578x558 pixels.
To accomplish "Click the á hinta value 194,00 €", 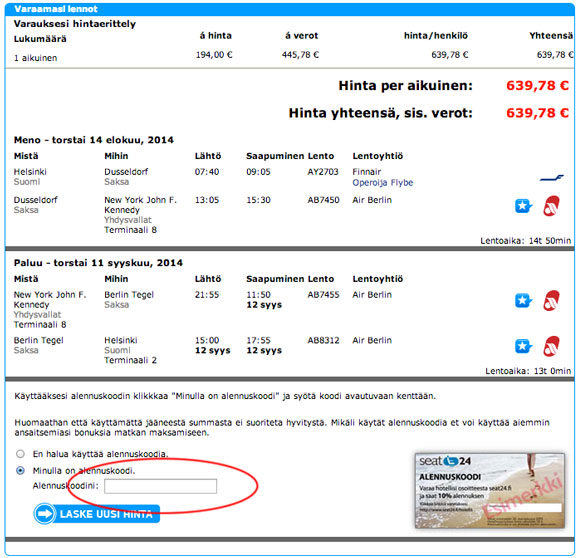I will click(214, 55).
